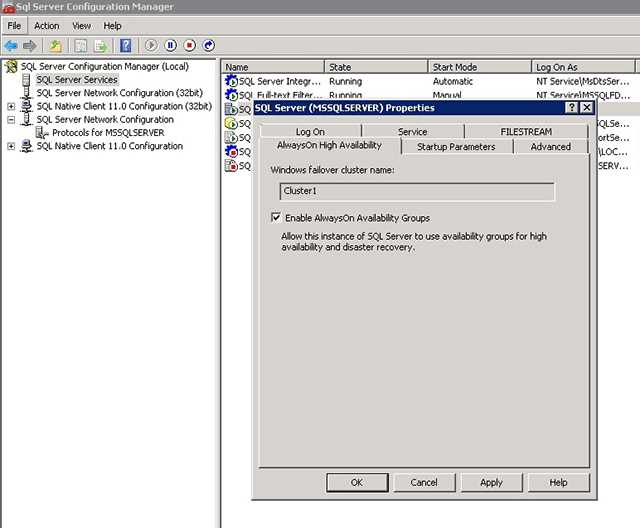Open the View menu
The height and width of the screenshot is (528, 640).
[81, 26]
